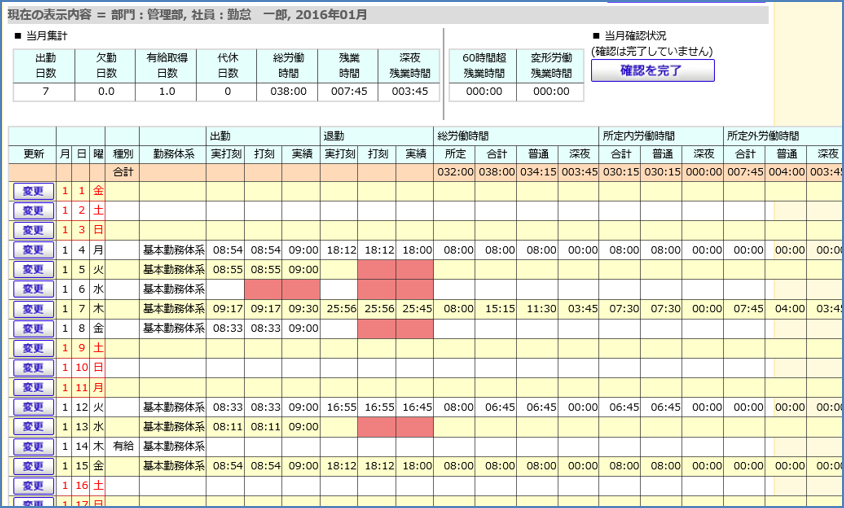Select 変更 for January 15 (金) row
Image resolution: width=844 pixels, height=508 pixels.
(32, 466)
